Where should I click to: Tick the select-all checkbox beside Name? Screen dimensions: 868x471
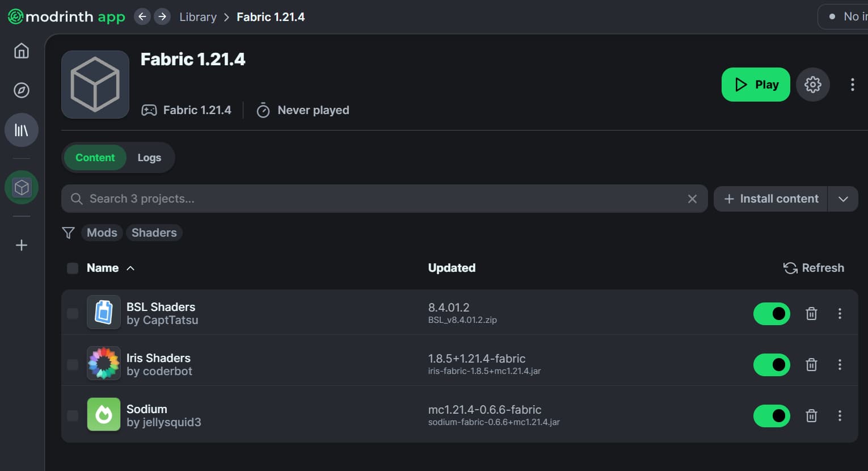pyautogui.click(x=73, y=268)
